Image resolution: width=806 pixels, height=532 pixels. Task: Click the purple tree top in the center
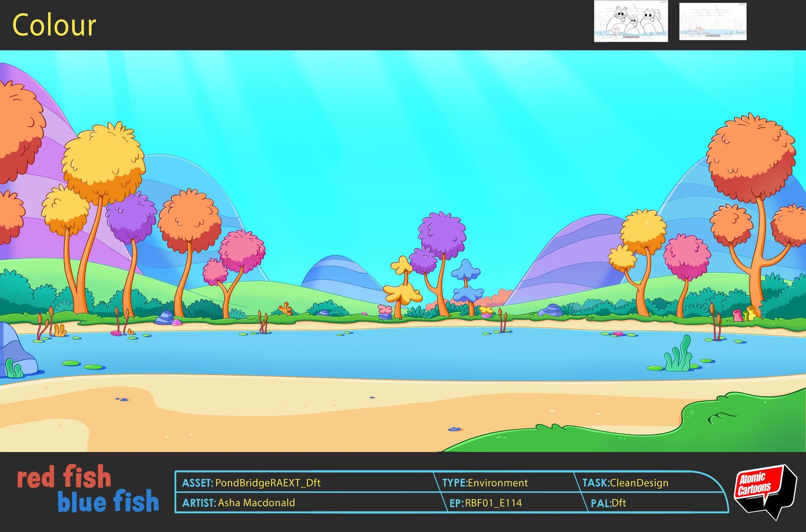click(442, 234)
